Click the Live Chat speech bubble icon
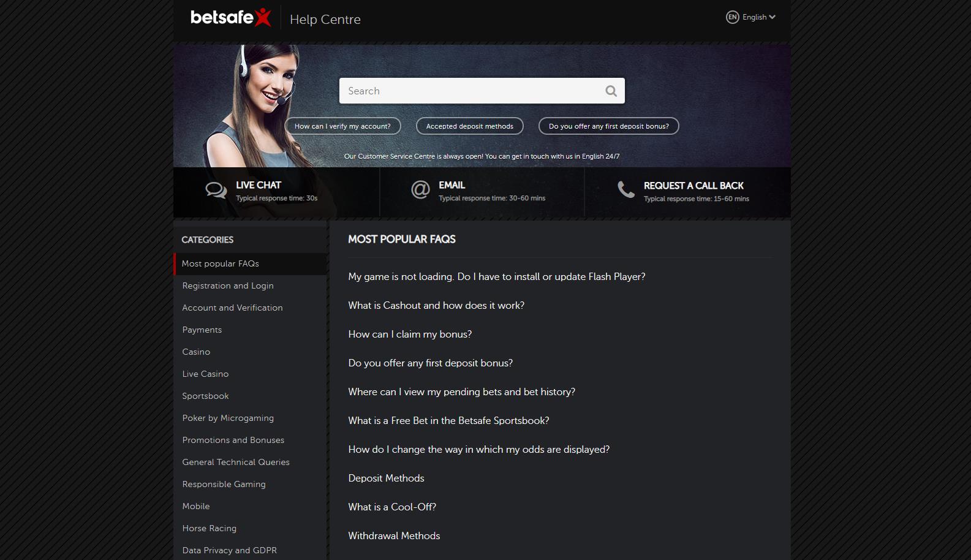The width and height of the screenshot is (971, 560). coord(216,191)
